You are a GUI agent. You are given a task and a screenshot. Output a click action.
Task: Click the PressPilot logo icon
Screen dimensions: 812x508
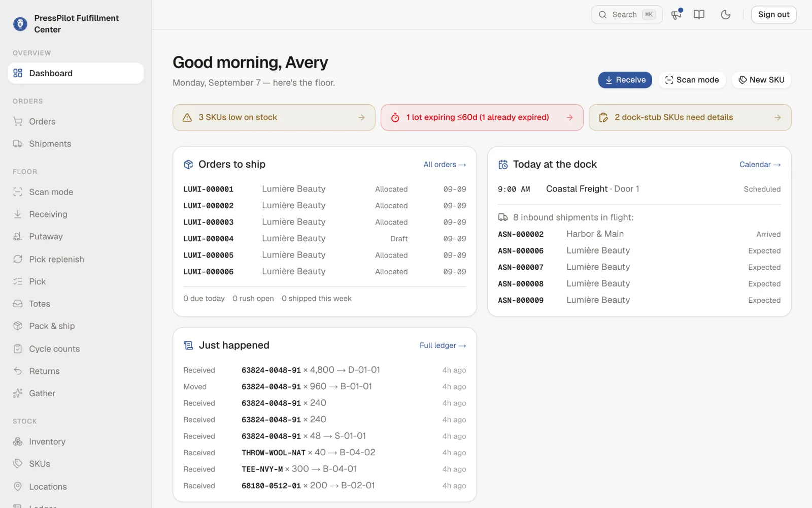pos(20,24)
